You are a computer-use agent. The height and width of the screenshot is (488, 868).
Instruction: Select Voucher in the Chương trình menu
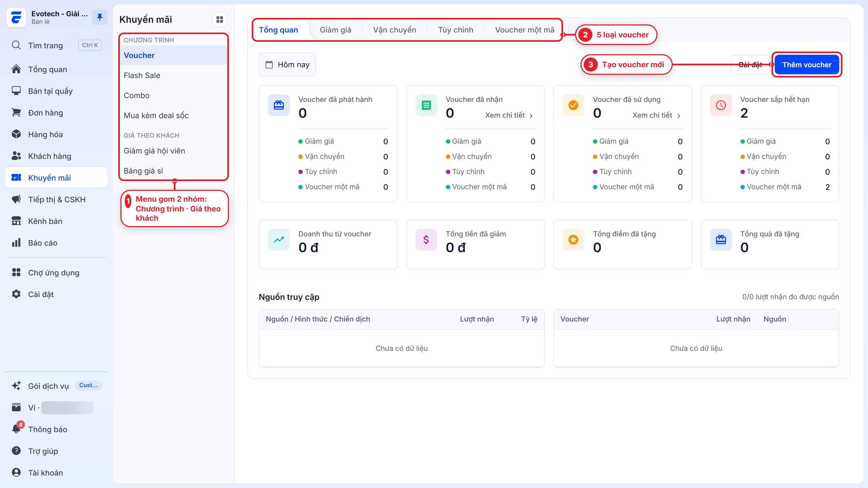tap(174, 55)
